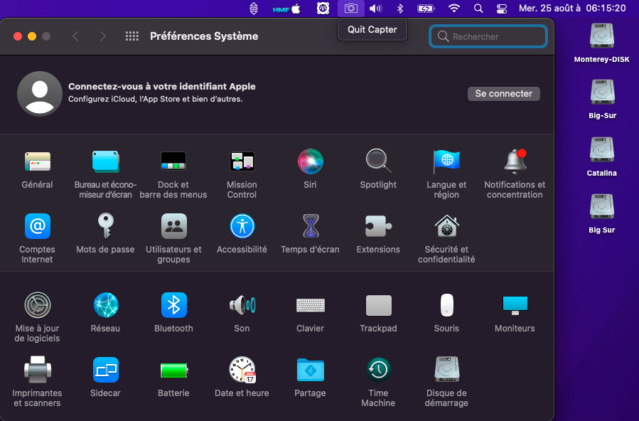Open the Trackpad preferences pane
The height and width of the screenshot is (421, 639).
pos(378,305)
